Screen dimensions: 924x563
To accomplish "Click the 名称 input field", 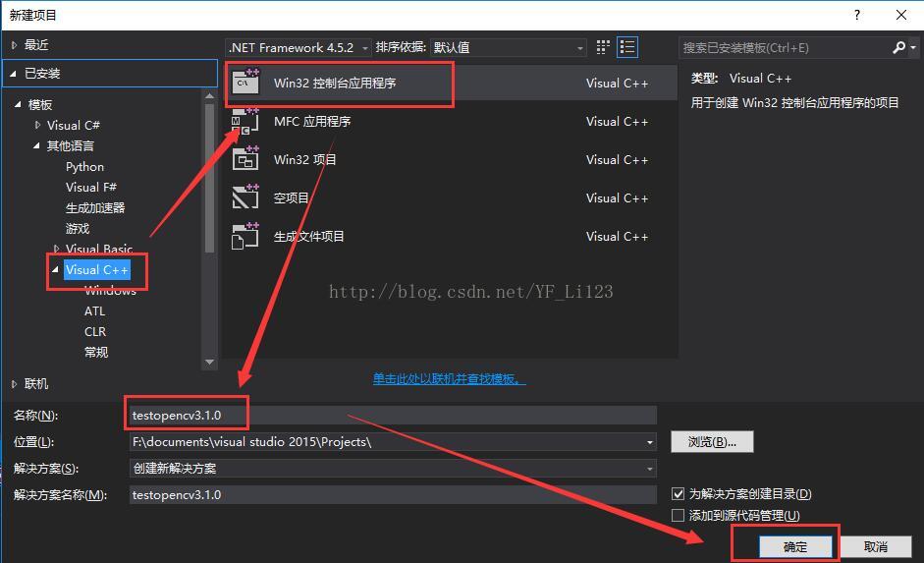I will point(393,415).
